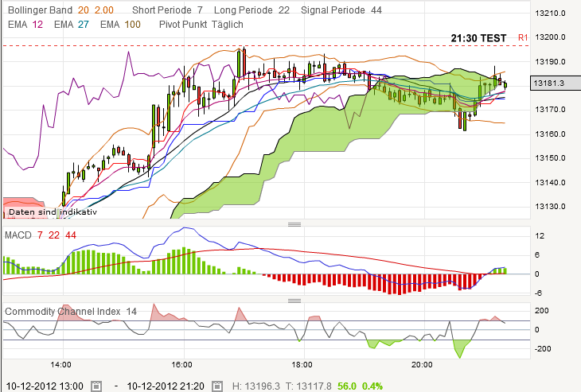Click the 16:00 time axis label

[x=182, y=365]
